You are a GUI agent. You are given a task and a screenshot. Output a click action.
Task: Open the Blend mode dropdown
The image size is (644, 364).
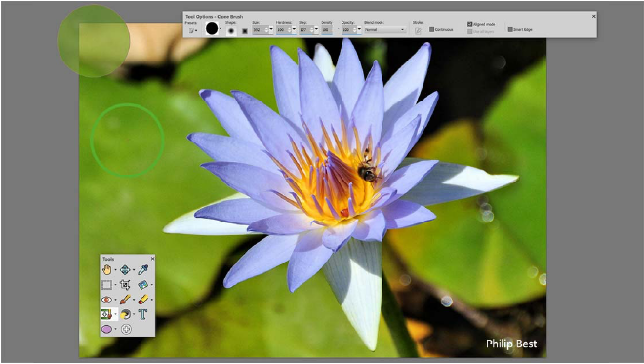click(384, 30)
